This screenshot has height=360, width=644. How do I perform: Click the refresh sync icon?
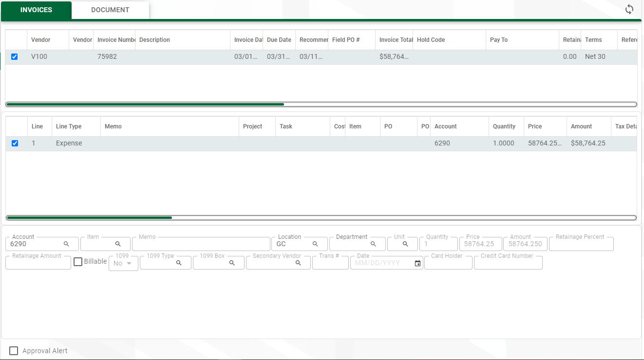click(629, 9)
